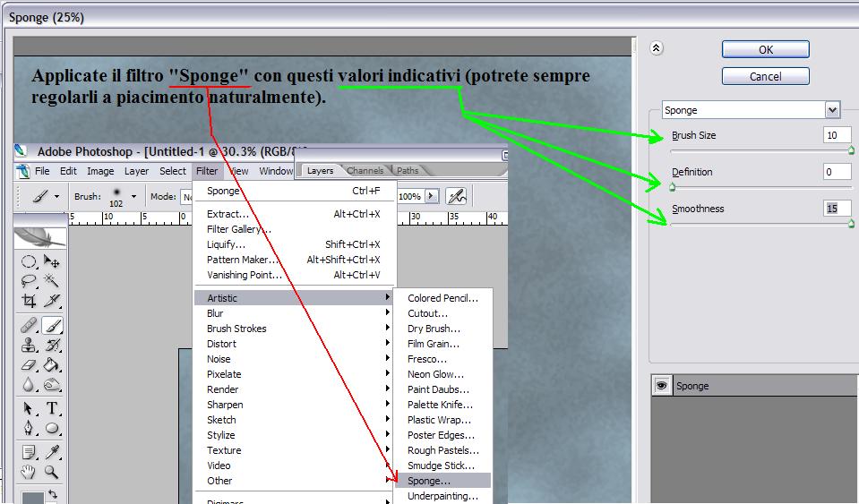Open the Layer menu

[x=136, y=171]
